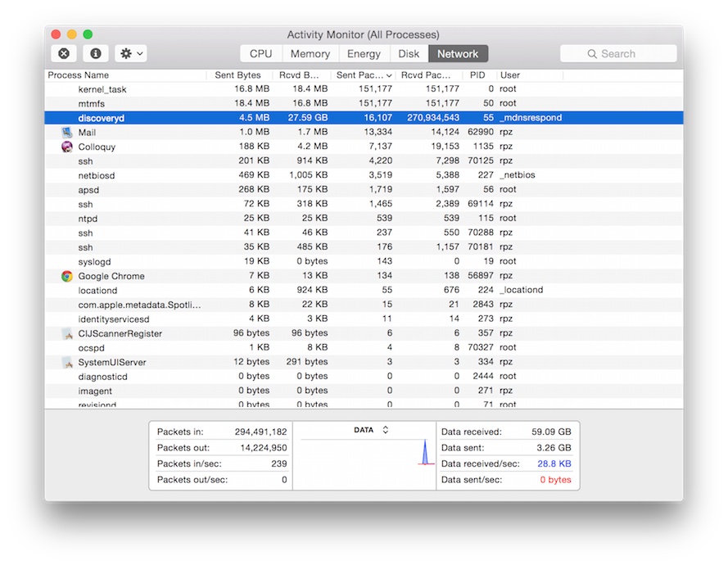728x565 pixels.
Task: Click the inspect process info button
Action: click(x=96, y=53)
